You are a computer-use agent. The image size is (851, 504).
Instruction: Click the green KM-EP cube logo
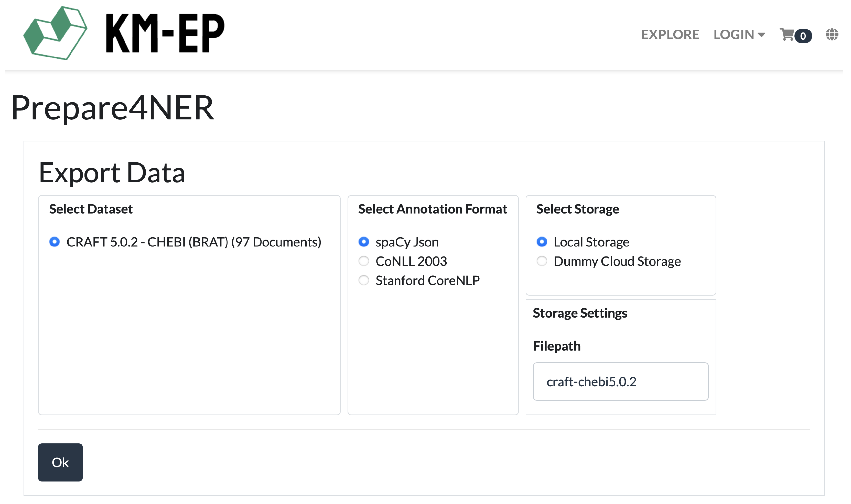55,33
